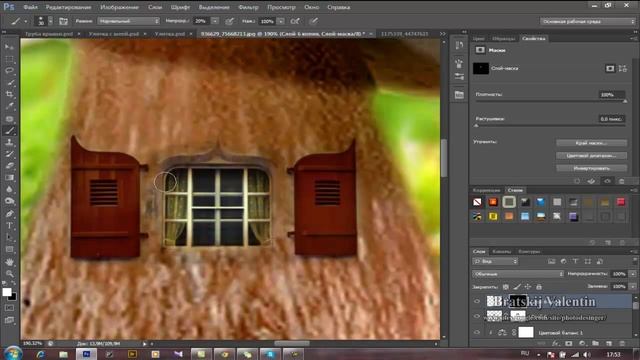Image resolution: width=640 pixels, height=360 pixels.
Task: Select the Gradient tool
Action: tap(9, 178)
